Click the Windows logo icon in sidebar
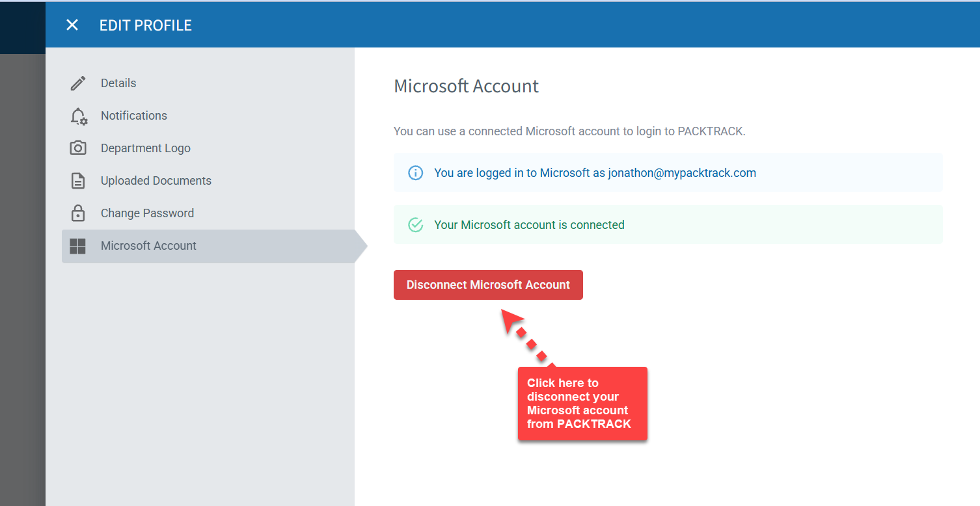The height and width of the screenshot is (506, 980). point(78,246)
